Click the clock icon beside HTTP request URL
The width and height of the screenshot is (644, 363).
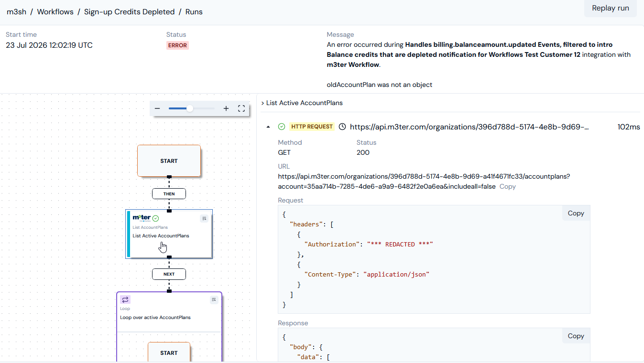click(x=342, y=127)
